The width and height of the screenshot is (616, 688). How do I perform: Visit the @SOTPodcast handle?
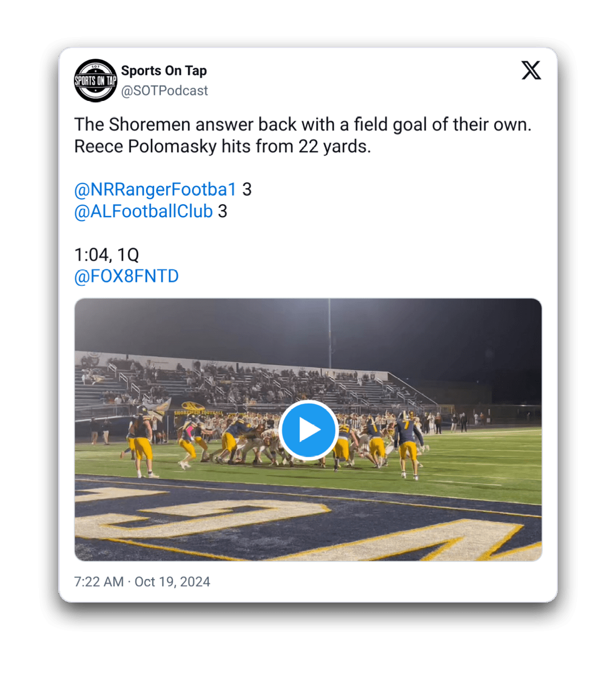tap(165, 91)
